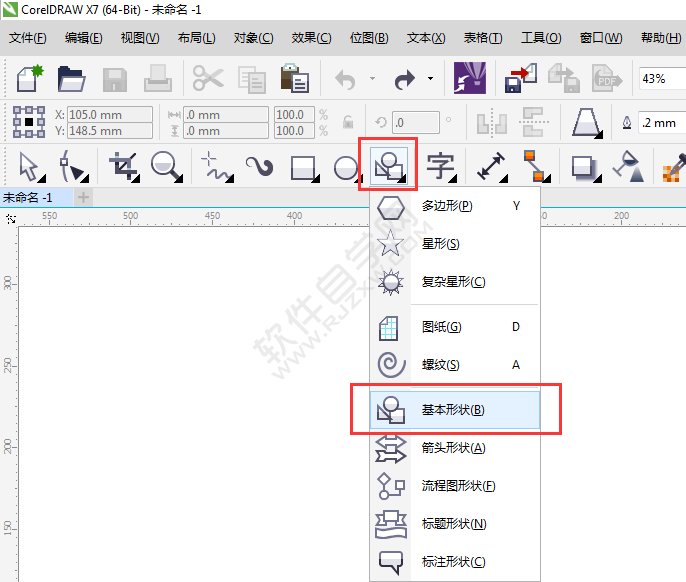
Task: Open the 表格(T) menu
Action: (483, 38)
